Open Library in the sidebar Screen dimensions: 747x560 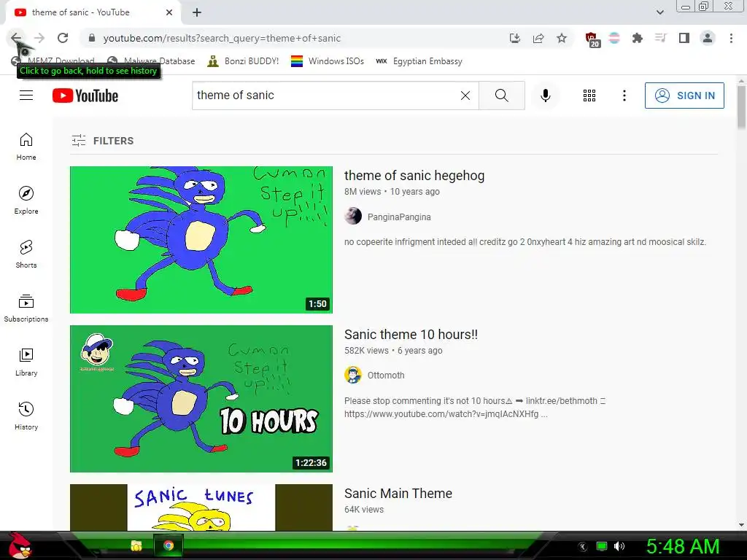[26, 362]
